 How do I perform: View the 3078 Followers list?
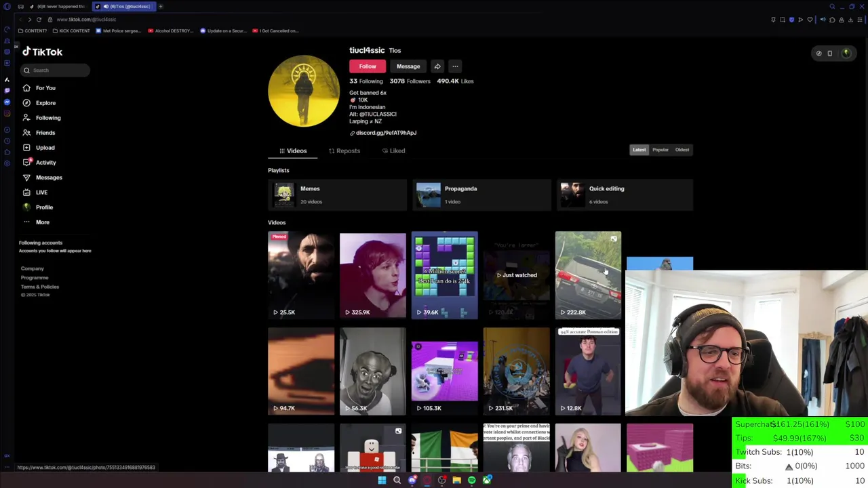click(x=410, y=81)
